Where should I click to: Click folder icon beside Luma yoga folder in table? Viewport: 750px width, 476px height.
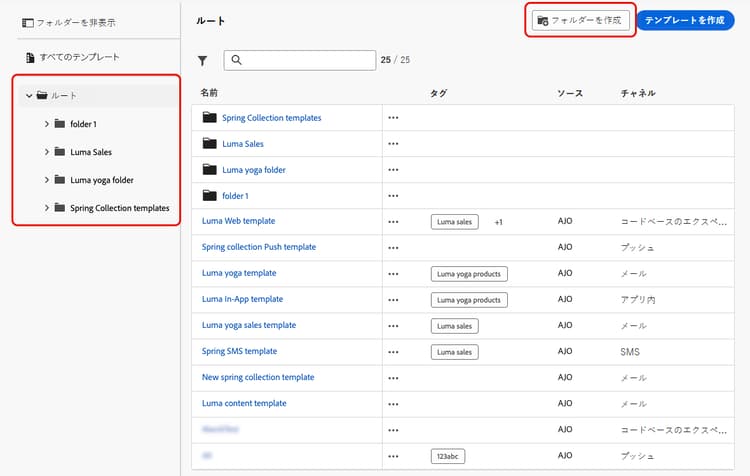tap(210, 169)
